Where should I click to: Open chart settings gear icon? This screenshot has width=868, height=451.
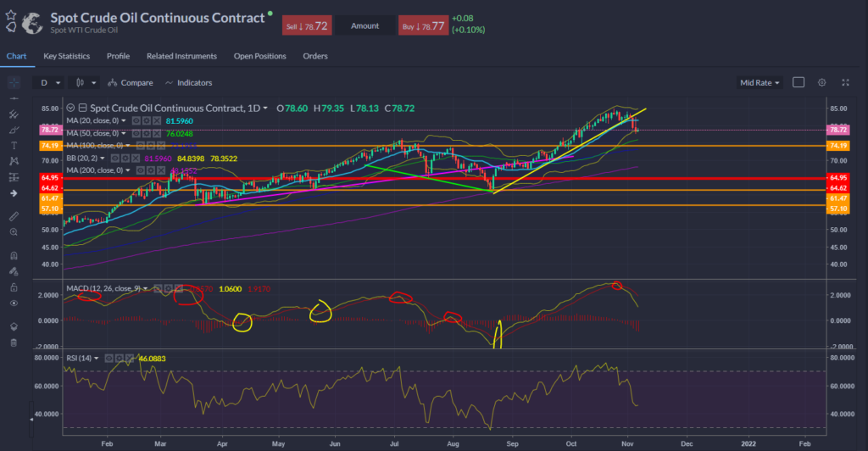821,82
